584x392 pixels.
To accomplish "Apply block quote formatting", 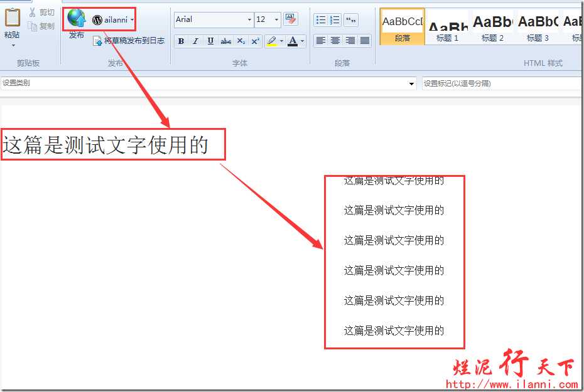I will coord(351,19).
